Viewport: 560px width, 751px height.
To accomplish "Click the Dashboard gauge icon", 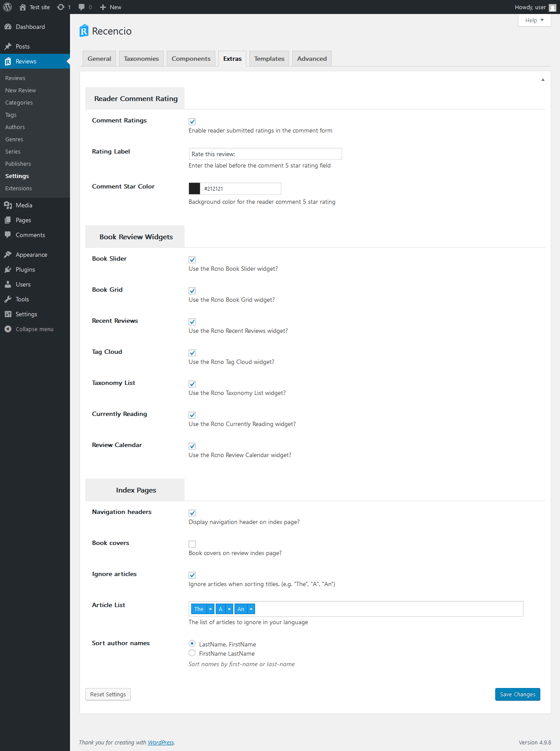I will click(x=8, y=27).
